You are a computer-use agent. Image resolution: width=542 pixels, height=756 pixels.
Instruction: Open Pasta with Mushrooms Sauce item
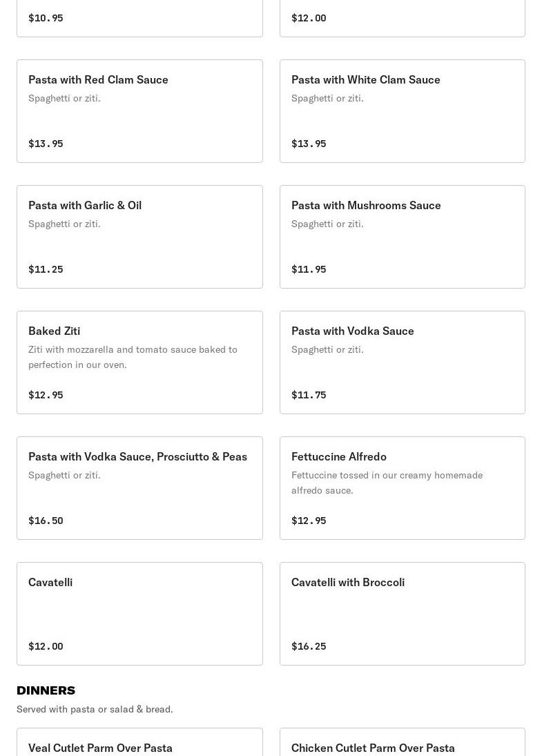tap(402, 237)
